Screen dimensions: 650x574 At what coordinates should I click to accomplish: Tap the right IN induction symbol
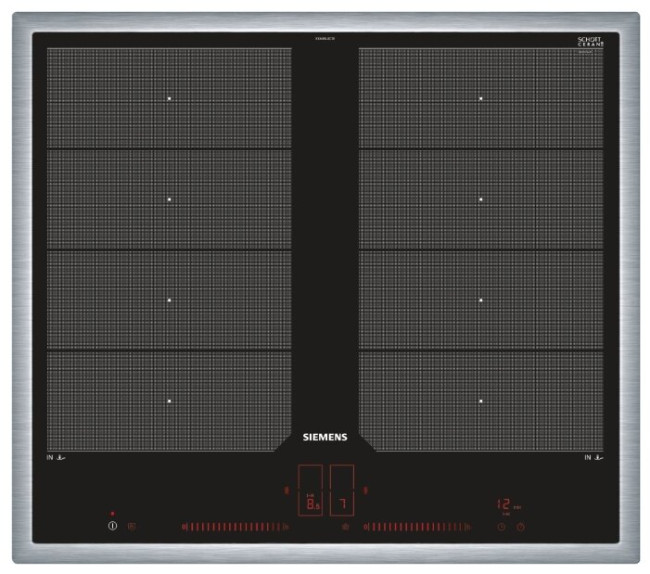594,458
